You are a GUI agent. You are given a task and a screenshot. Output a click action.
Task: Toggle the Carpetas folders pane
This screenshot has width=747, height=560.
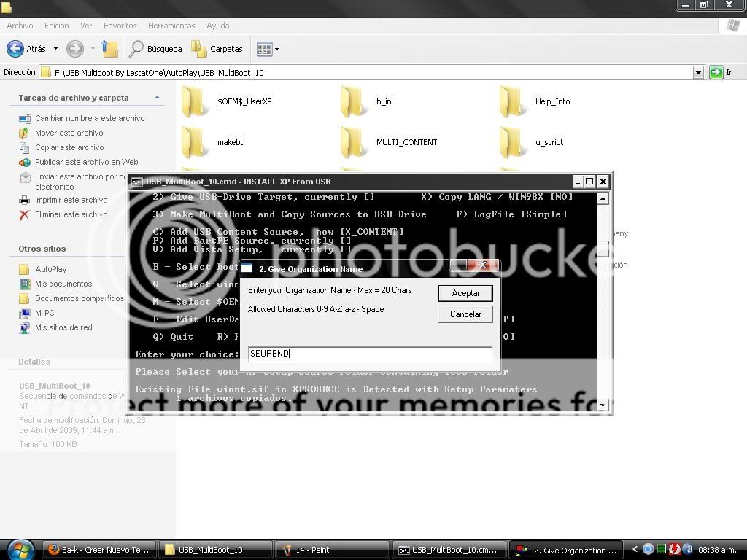tap(217, 49)
